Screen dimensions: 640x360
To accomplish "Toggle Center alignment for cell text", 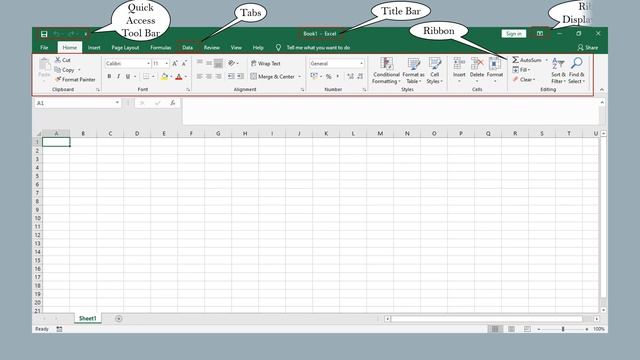I will pyautogui.click(x=209, y=76).
